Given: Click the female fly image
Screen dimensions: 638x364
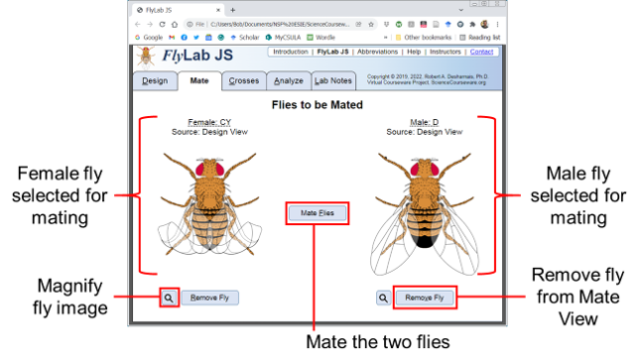Looking at the screenshot, I should (x=209, y=203).
